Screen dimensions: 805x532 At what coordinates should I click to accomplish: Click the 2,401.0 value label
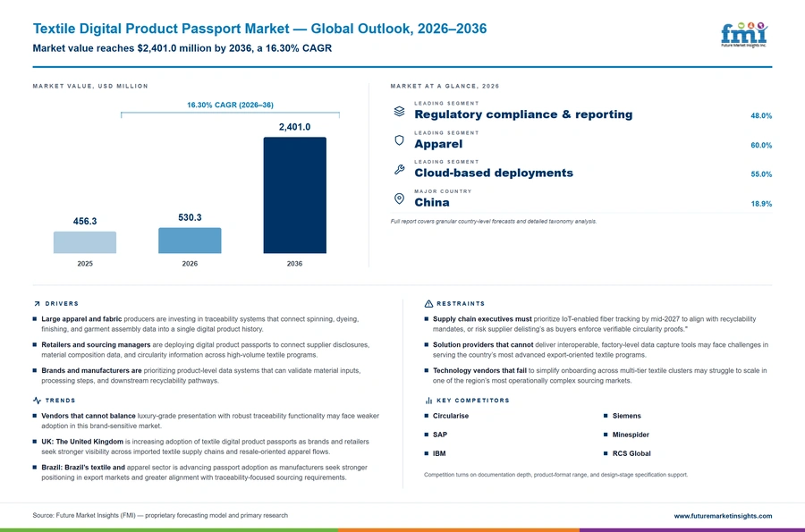click(x=294, y=127)
